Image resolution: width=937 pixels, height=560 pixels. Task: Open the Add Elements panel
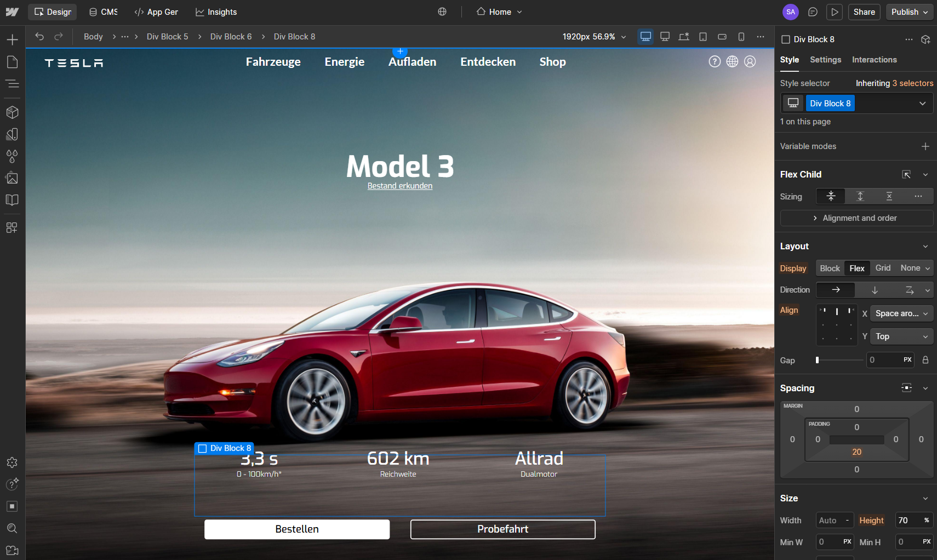point(12,40)
